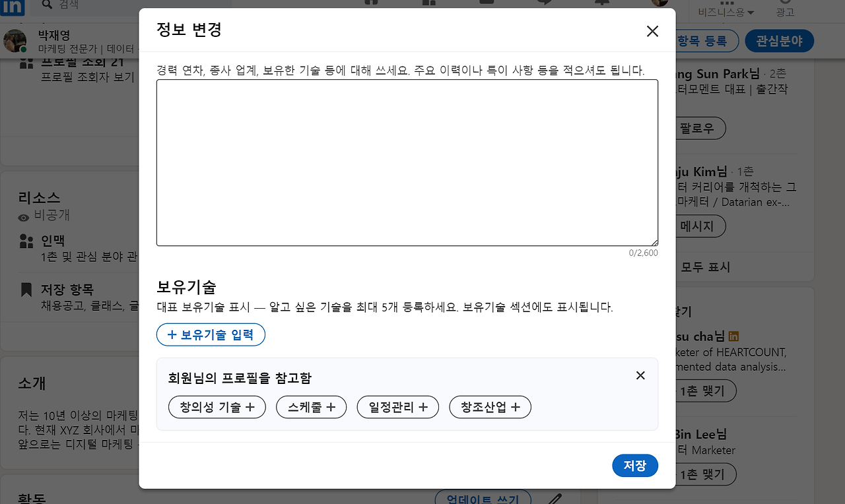
Task: Select the 인맥 people icon under 리소스
Action: coord(26,240)
